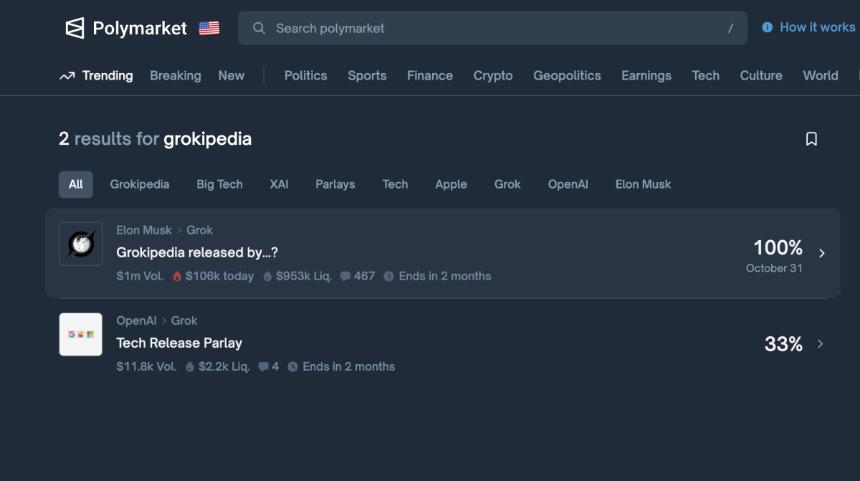Select the All filter chip
Screen dimensions: 860x481
pos(76,184)
